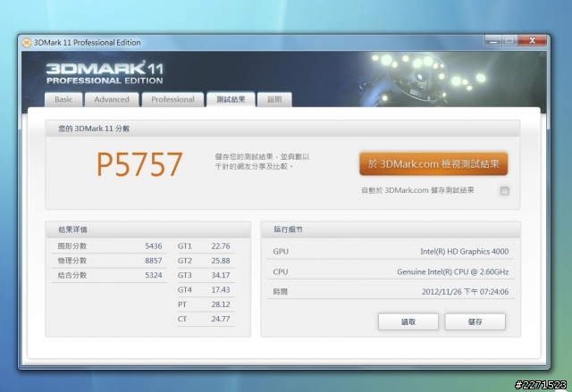
Task: Click the 2012/11/26 timestamp value
Action: (x=465, y=292)
